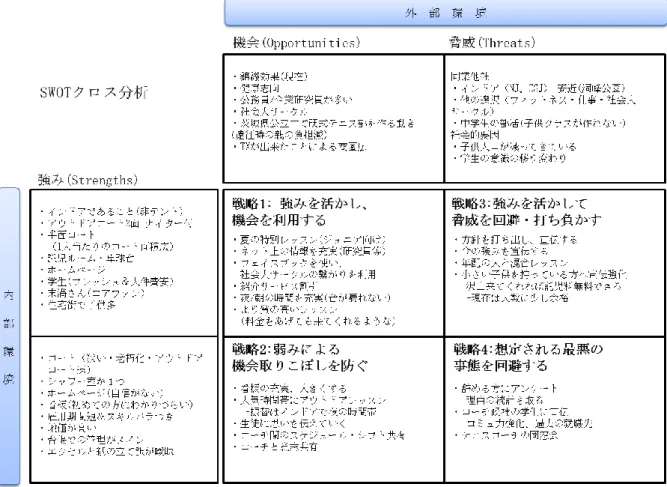
Task: Click the '辞める方にアンケート' bullet
Action: coord(506,388)
